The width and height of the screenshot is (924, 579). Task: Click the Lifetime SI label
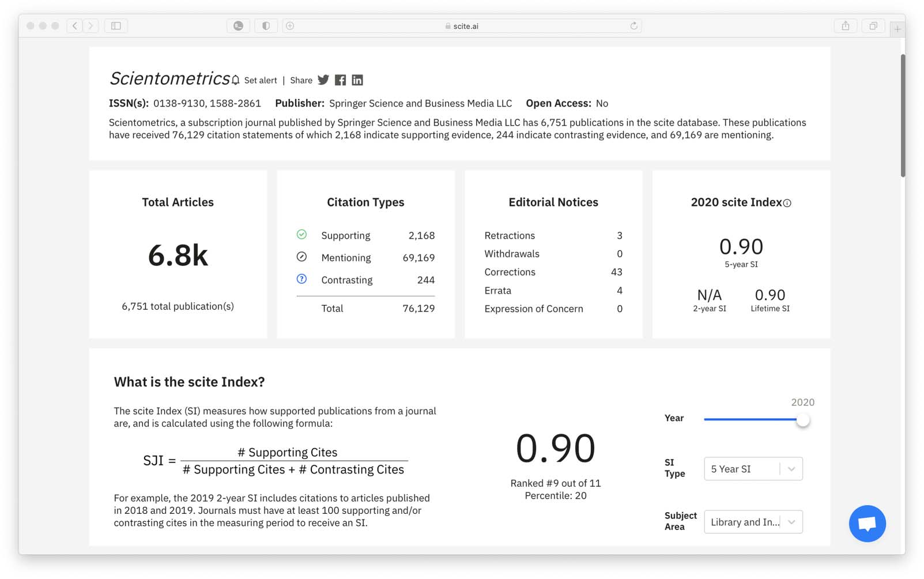pos(770,309)
